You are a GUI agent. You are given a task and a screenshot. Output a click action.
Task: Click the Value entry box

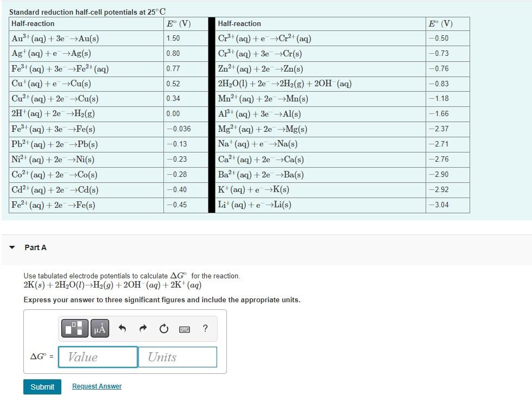[x=98, y=357]
